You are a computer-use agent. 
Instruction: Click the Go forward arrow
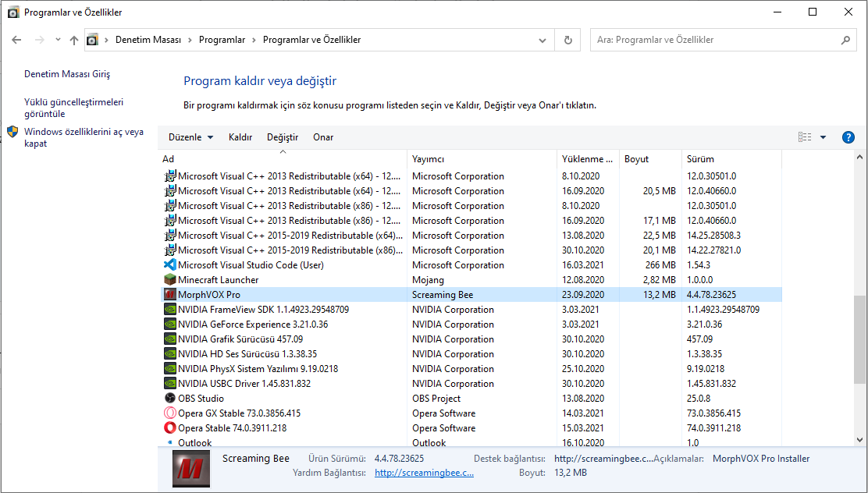point(39,40)
